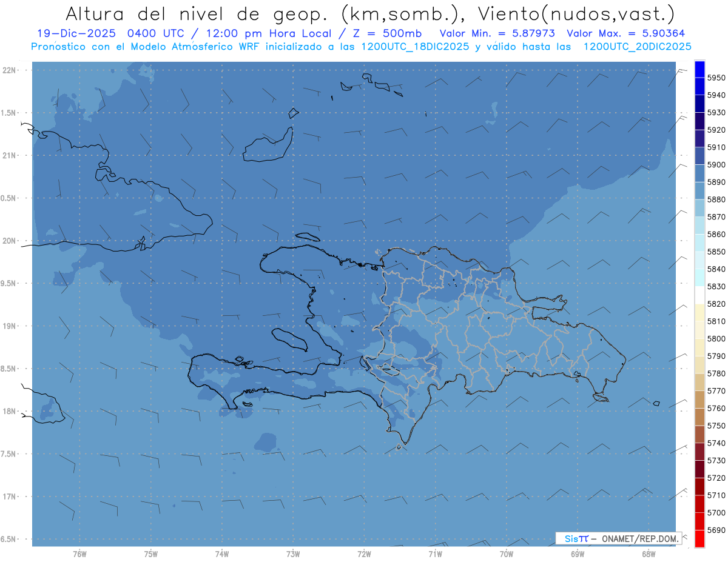Click the longitude axis label "74W"
The width and height of the screenshot is (728, 562).
[x=222, y=555]
